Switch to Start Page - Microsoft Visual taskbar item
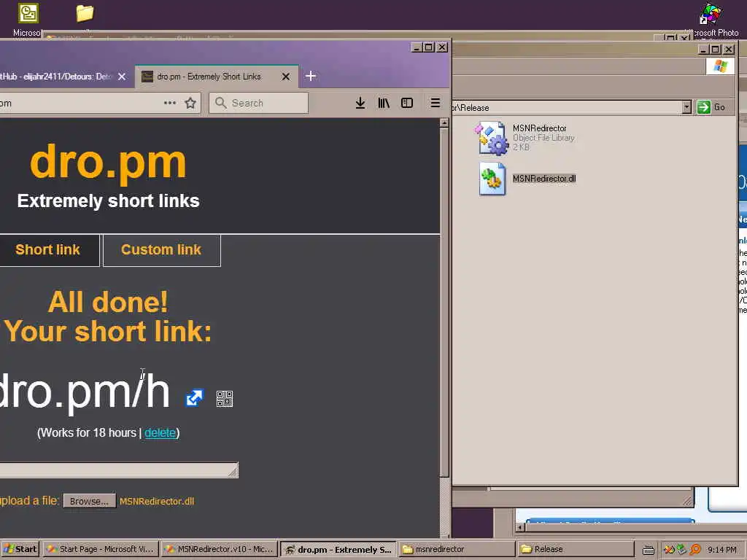Screen dimensions: 747x560 click(x=100, y=549)
